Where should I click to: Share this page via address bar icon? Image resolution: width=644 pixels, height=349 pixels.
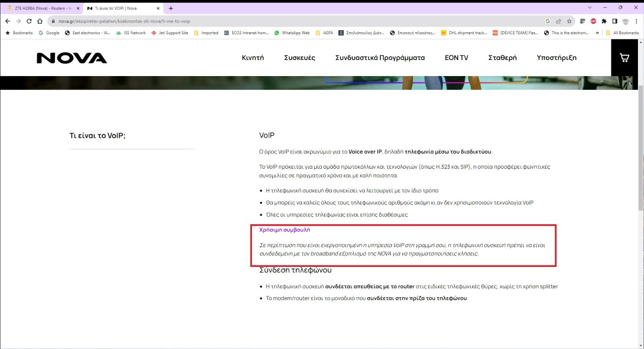[x=559, y=21]
